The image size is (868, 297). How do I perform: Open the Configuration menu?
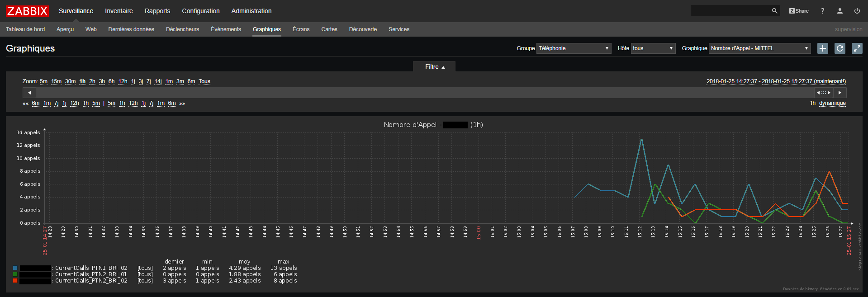tap(201, 11)
